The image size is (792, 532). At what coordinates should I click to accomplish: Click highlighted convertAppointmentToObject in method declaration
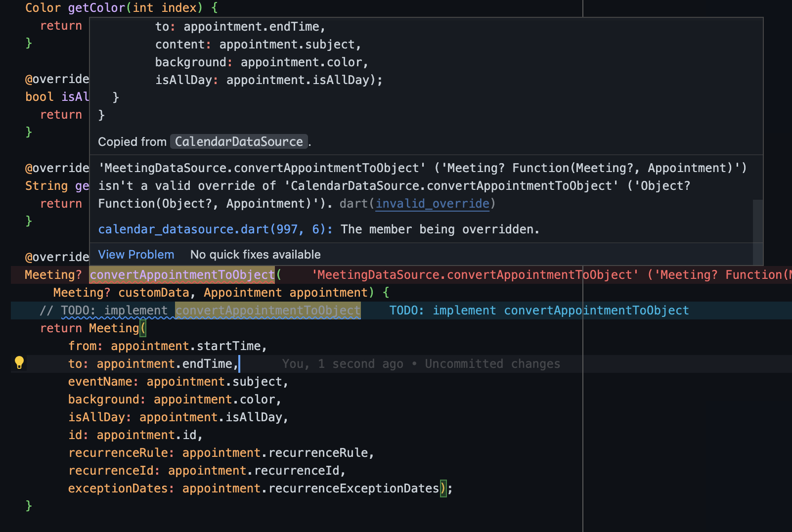(182, 275)
